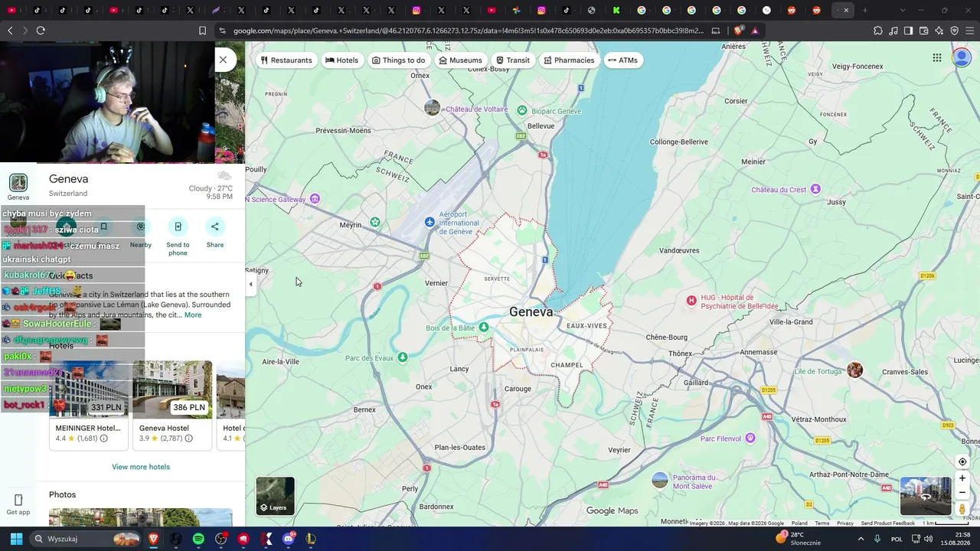Open the Brave Leo AI icon

(x=939, y=31)
